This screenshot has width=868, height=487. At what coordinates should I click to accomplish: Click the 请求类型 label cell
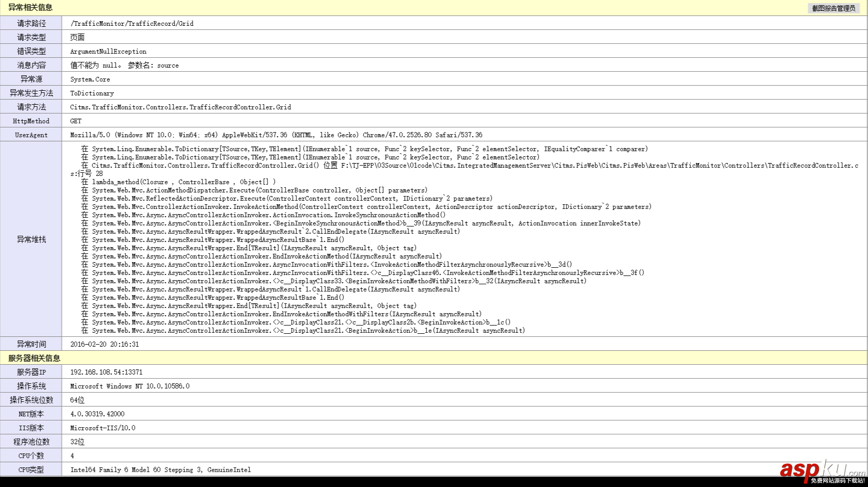pyautogui.click(x=31, y=37)
